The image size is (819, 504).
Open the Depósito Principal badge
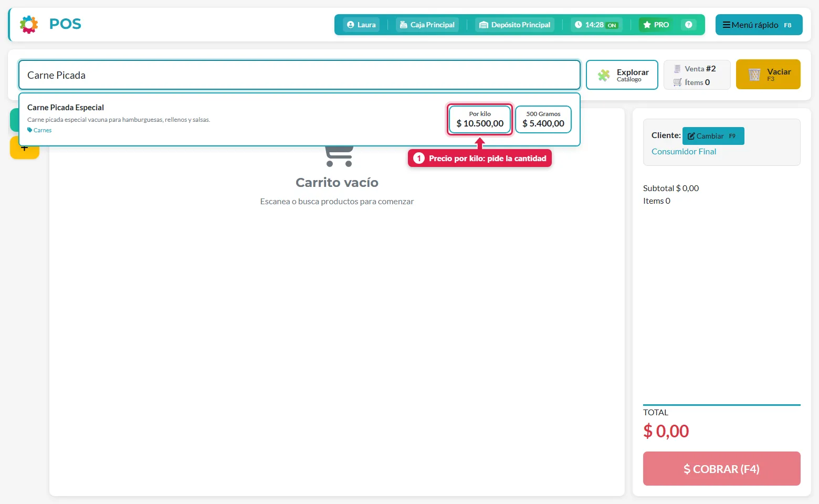[515, 25]
